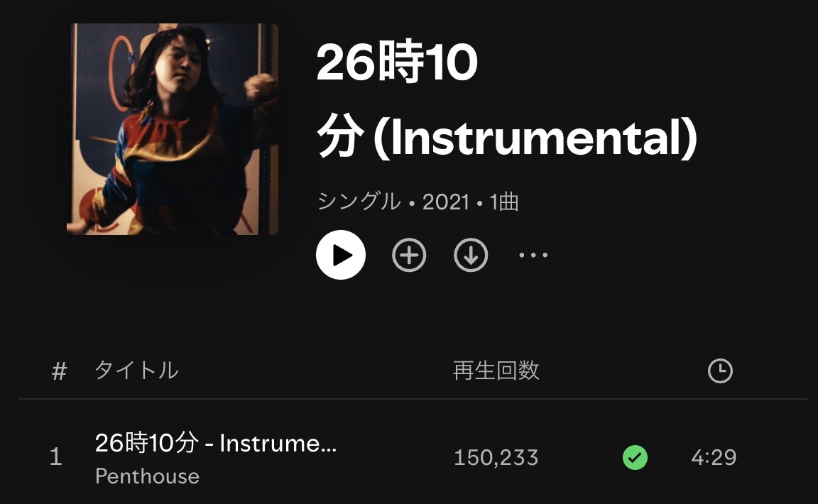Image resolution: width=818 pixels, height=504 pixels.
Task: Open the Penthouse artist link
Action: [147, 476]
